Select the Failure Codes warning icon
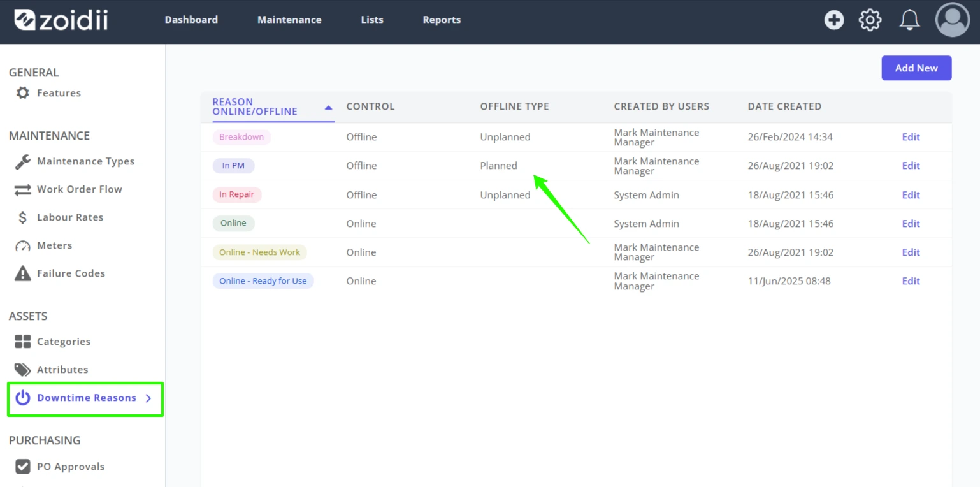The image size is (980, 487). tap(23, 273)
